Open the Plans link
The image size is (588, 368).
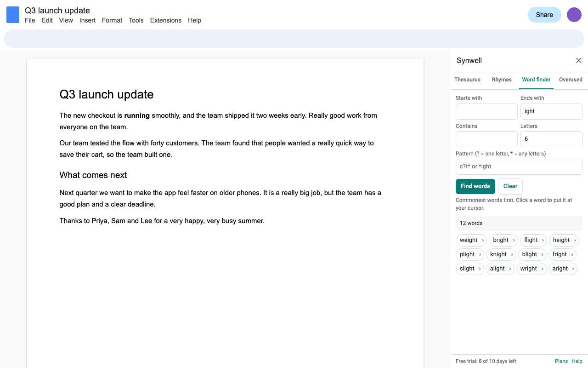pyautogui.click(x=561, y=361)
